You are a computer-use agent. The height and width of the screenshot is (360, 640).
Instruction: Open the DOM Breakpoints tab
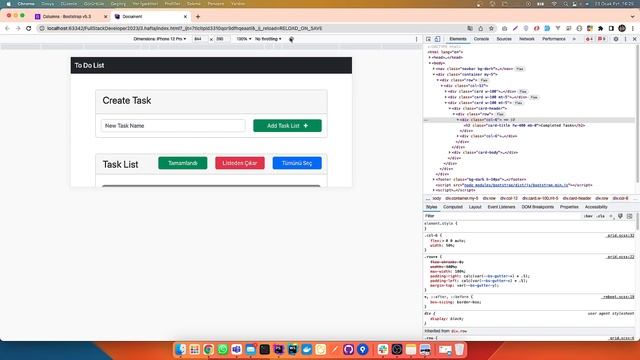click(x=538, y=207)
